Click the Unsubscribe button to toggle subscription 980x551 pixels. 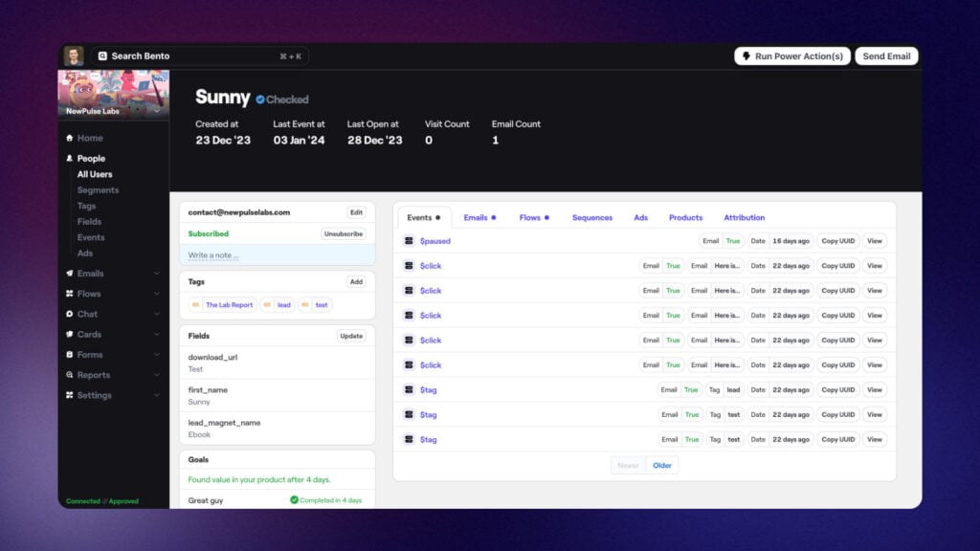pos(344,233)
